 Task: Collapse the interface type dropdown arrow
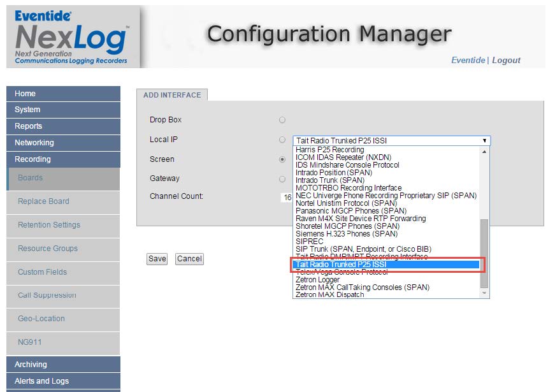click(484, 140)
